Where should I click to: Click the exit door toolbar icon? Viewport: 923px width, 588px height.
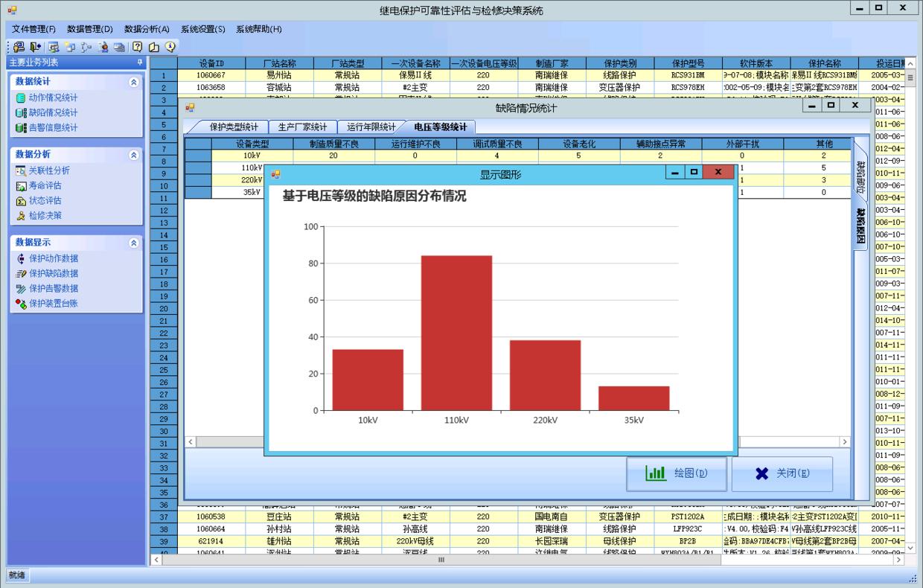pos(35,47)
